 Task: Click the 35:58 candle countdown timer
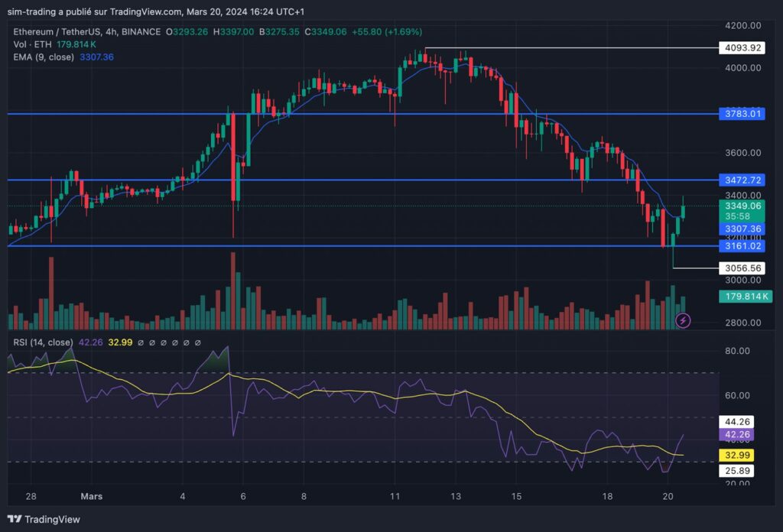(x=738, y=216)
